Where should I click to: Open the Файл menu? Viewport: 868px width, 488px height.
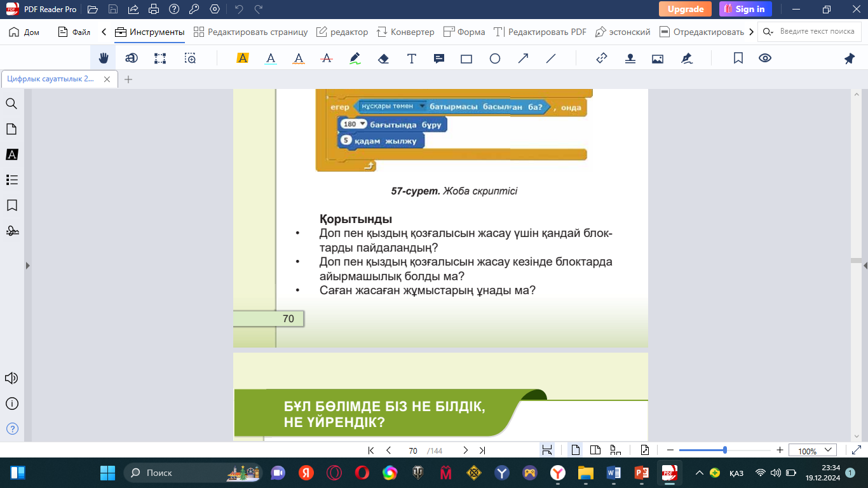click(74, 32)
